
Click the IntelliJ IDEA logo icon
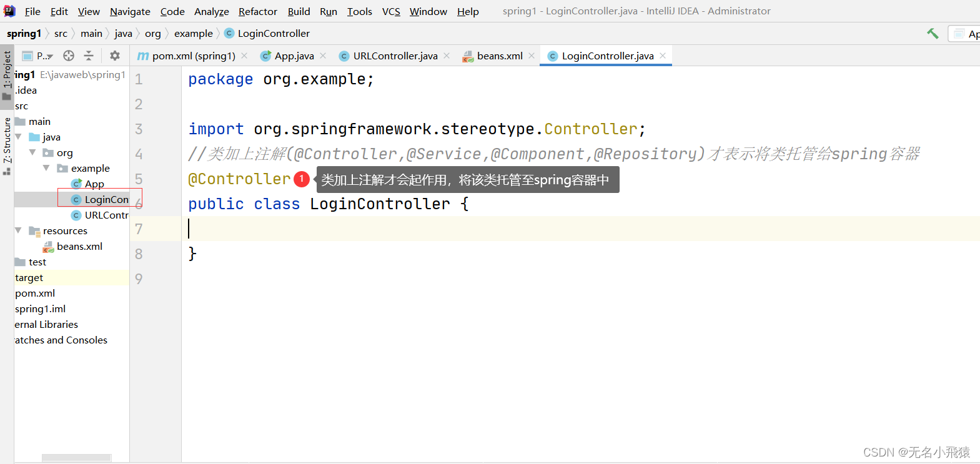[9, 11]
